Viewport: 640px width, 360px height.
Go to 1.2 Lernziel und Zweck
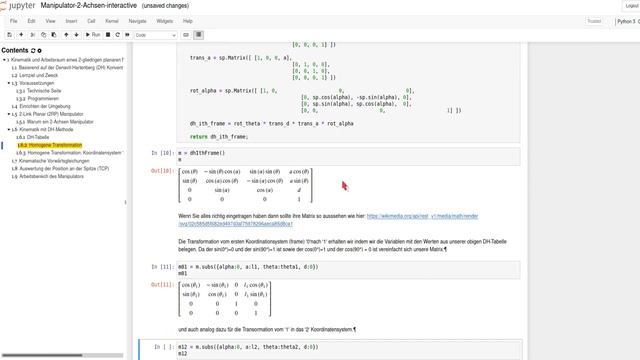(35, 76)
